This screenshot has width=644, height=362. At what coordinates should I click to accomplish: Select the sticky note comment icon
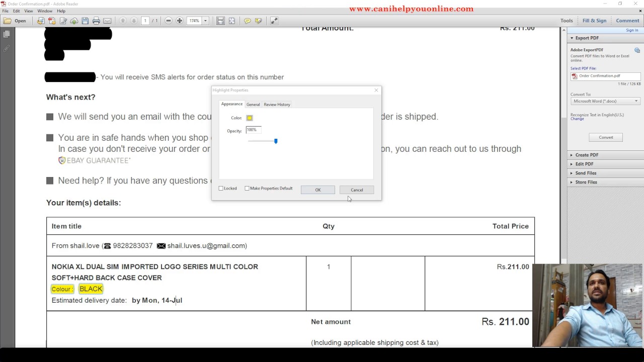point(247,21)
